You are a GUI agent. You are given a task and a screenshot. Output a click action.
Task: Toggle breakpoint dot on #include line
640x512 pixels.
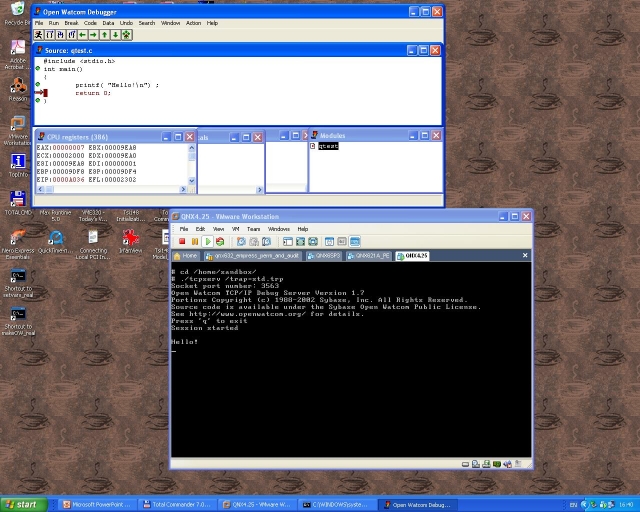[38, 61]
